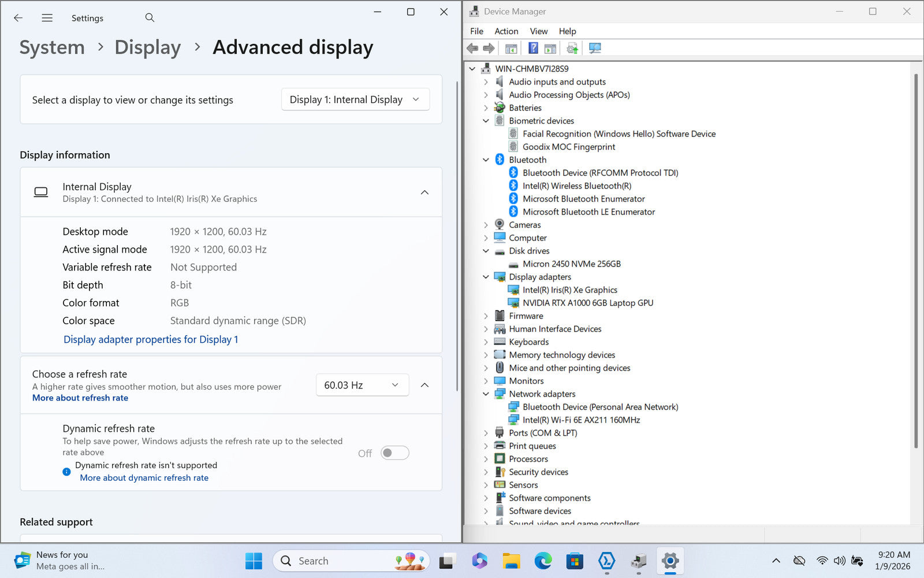924x578 pixels.
Task: Click the Update device driver toolbar icon
Action: point(572,49)
